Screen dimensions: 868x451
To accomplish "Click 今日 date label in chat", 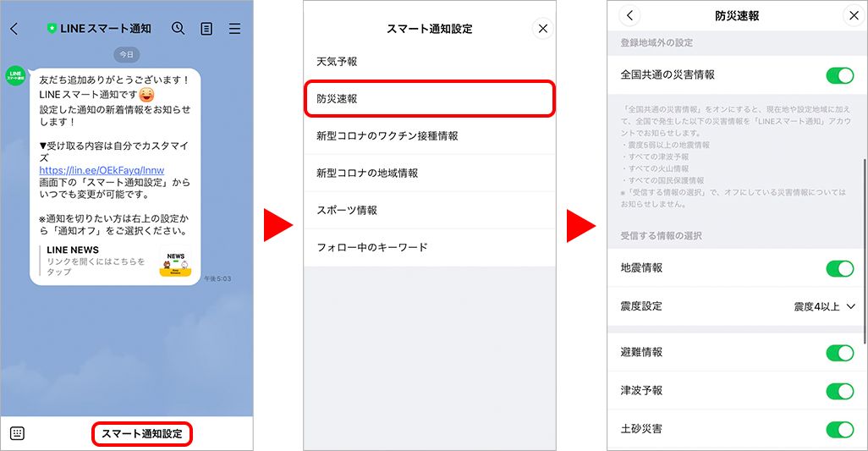I will 127,54.
